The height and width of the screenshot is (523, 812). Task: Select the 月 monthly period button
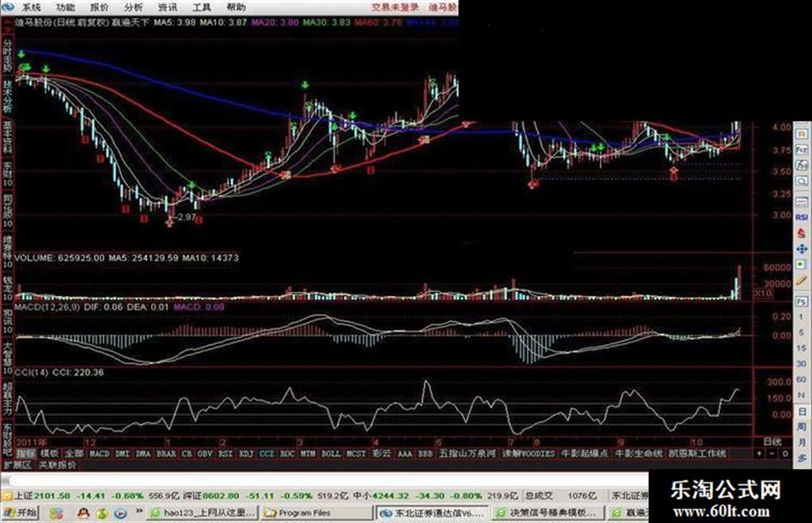click(x=802, y=443)
